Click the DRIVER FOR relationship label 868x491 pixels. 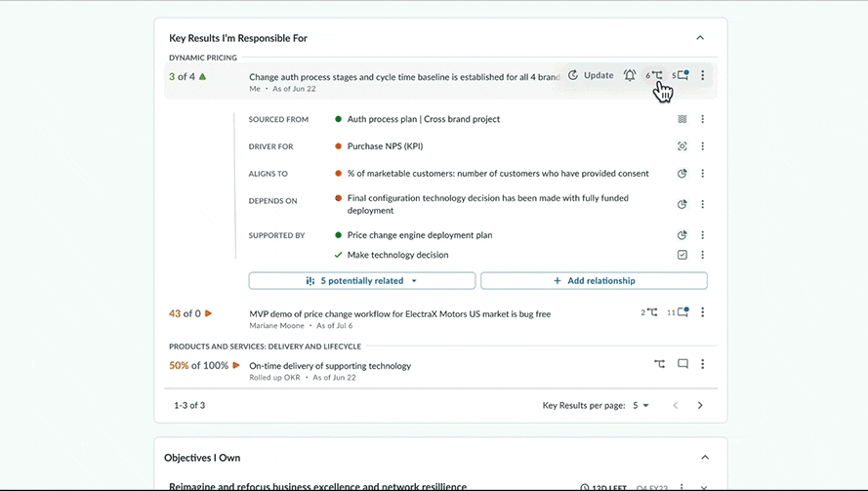coord(270,146)
